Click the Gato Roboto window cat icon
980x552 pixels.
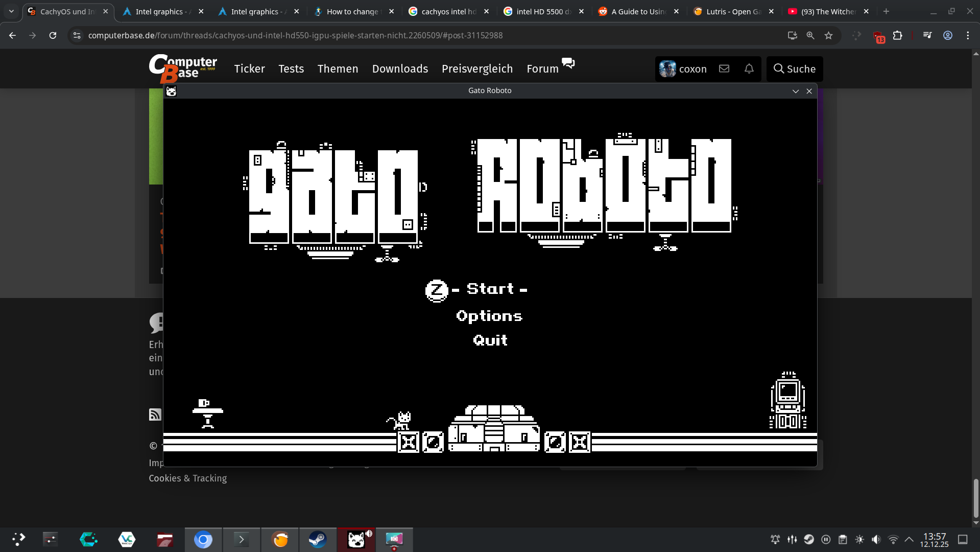coord(171,91)
